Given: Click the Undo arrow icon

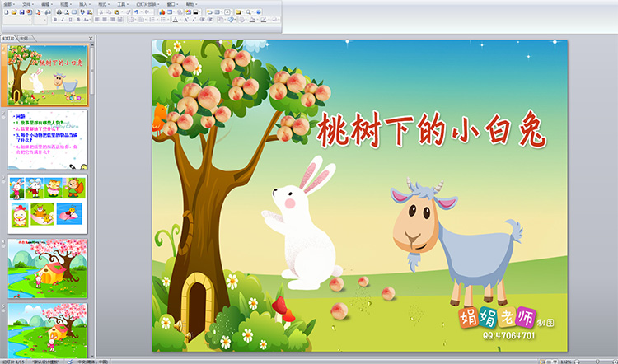Looking at the screenshot, I should [136, 12].
